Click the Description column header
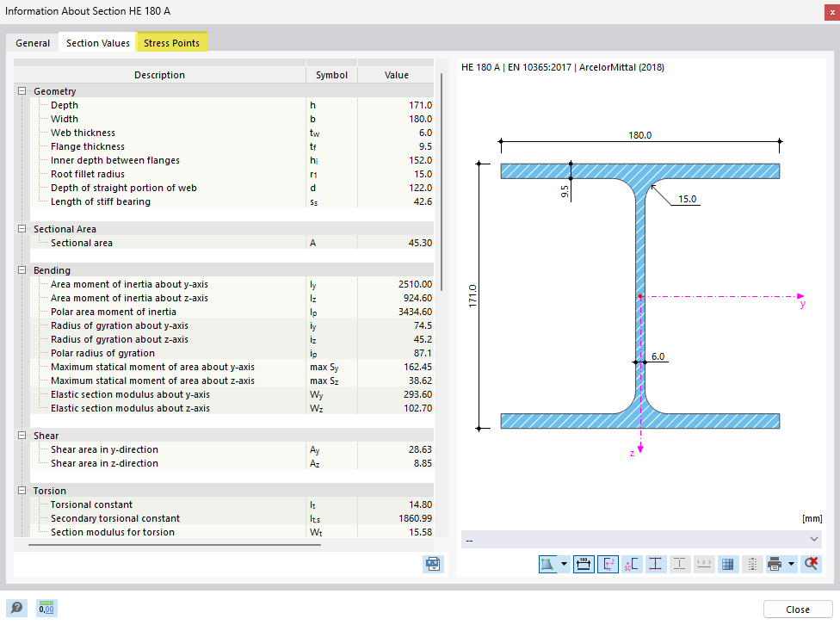The height and width of the screenshot is (625, 840). [159, 75]
